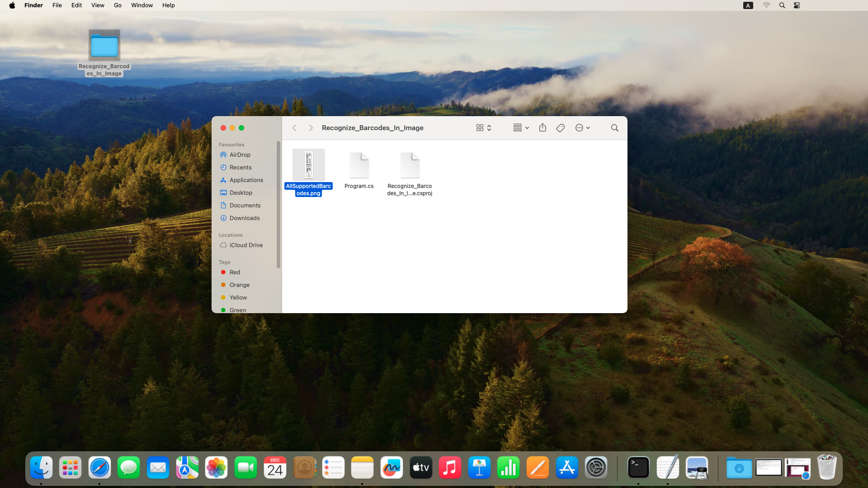Open the icon view switcher dropdown
Viewport: 868px width, 488px height.
point(483,128)
